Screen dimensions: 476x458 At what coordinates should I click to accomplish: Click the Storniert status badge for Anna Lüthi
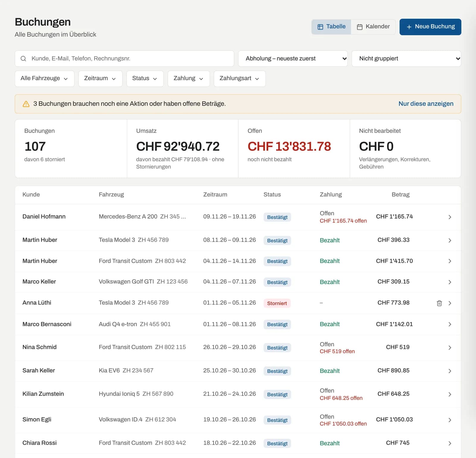pyautogui.click(x=277, y=303)
